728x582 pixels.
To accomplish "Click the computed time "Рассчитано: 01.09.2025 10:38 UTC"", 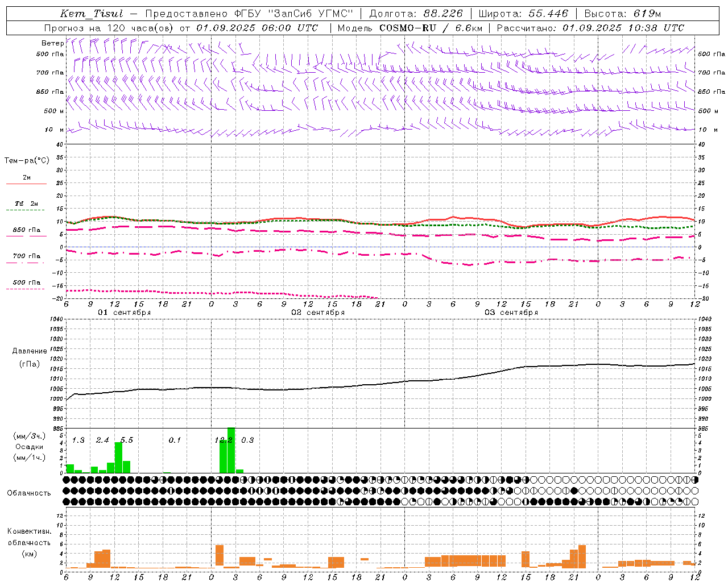I will (590, 28).
